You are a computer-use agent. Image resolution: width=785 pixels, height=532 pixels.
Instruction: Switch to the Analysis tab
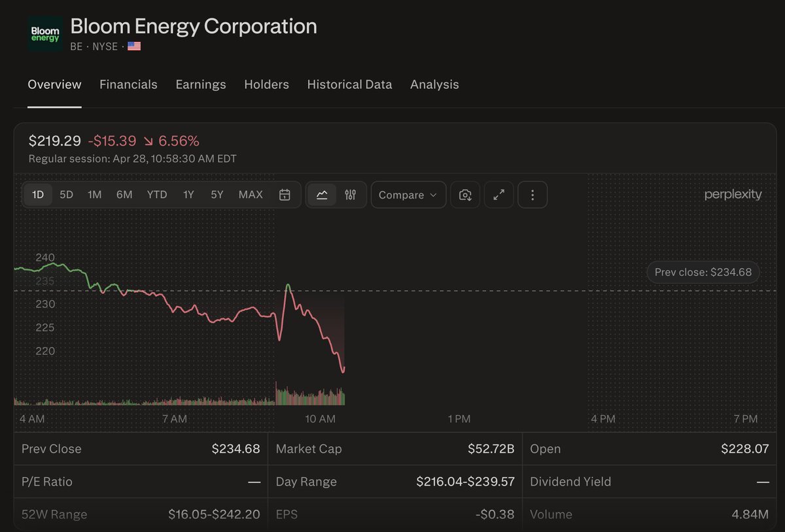pyautogui.click(x=434, y=84)
